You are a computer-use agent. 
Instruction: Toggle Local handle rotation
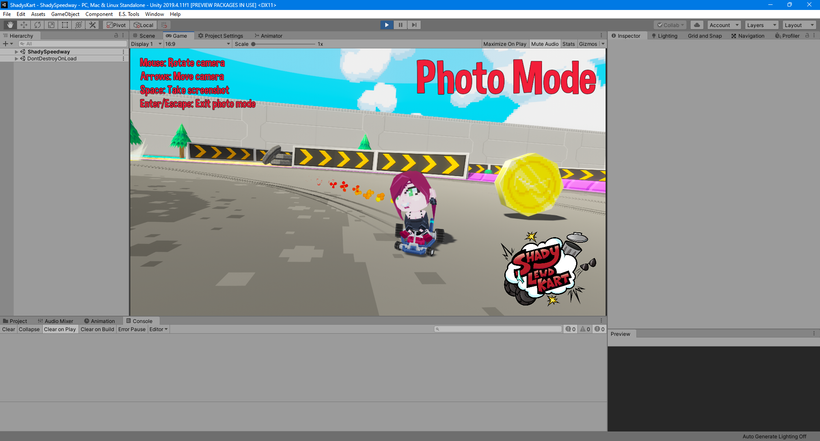click(x=143, y=25)
